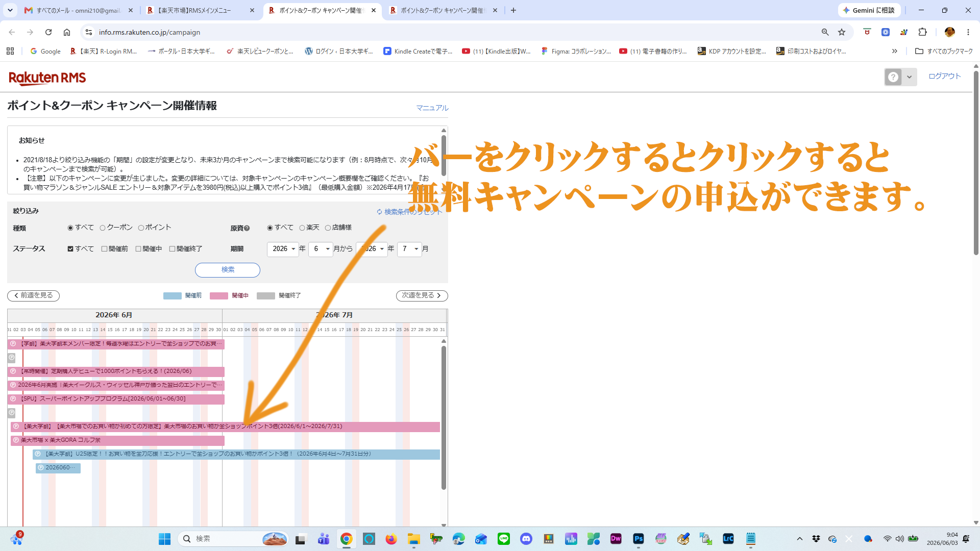Screen dimensions: 980x551
Task: Click the Wi-Fi tray icon
Action: [x=887, y=539]
